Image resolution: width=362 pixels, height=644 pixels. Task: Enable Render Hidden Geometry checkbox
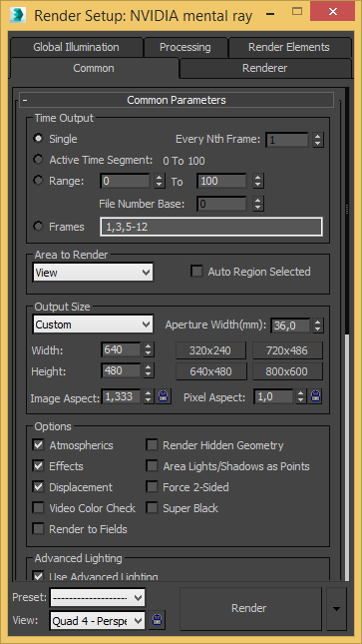(153, 445)
